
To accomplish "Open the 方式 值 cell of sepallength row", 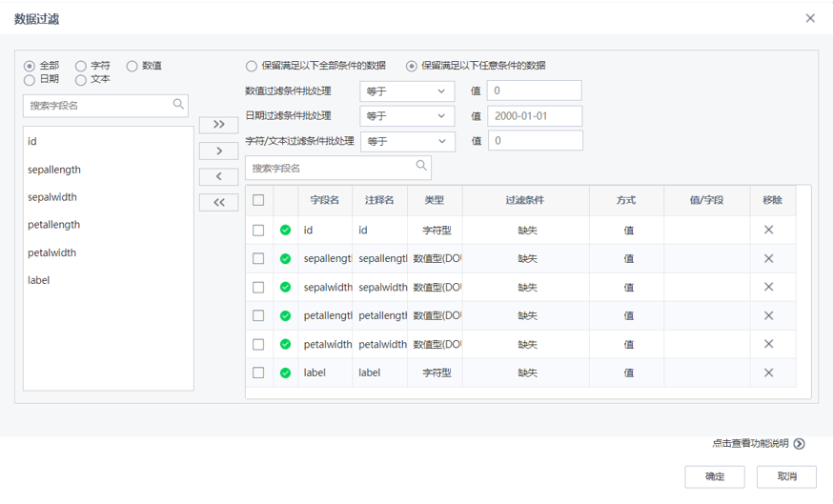I will [x=627, y=258].
